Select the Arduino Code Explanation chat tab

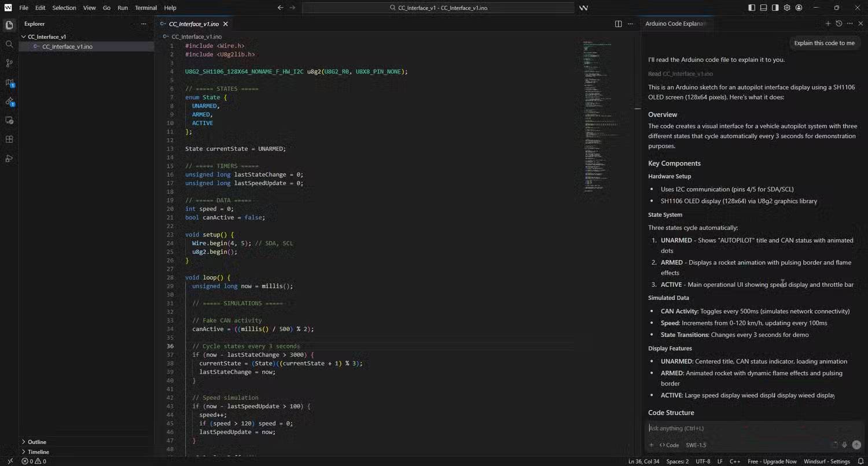[x=676, y=24]
